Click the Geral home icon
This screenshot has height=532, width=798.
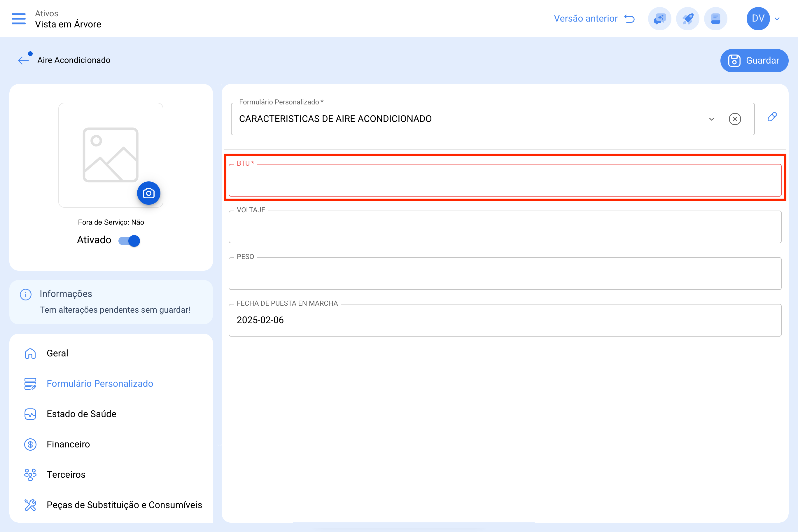click(x=30, y=353)
